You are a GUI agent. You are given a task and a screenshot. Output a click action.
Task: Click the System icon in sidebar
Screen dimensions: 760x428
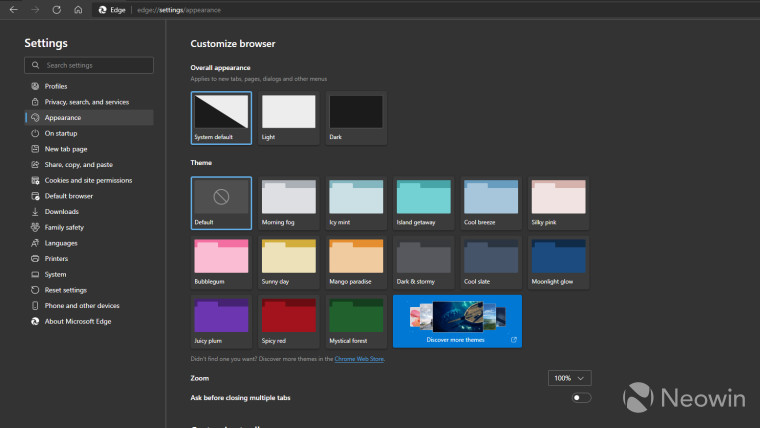click(35, 274)
